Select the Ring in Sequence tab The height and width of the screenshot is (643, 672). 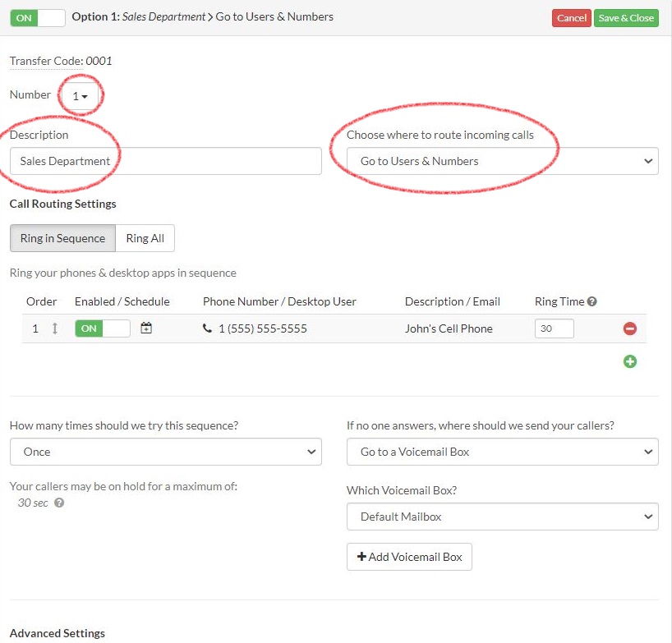click(62, 238)
